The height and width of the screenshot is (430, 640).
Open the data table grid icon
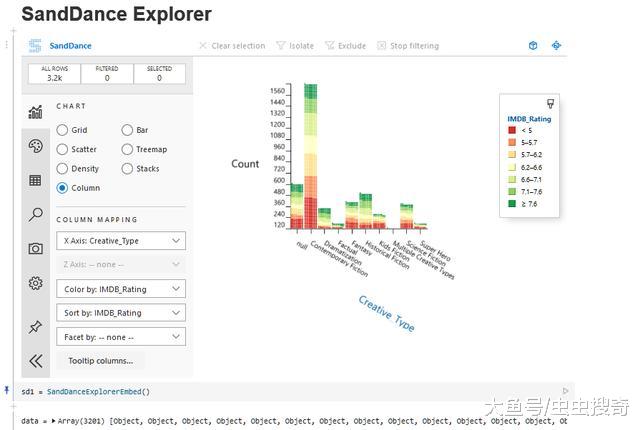click(35, 180)
